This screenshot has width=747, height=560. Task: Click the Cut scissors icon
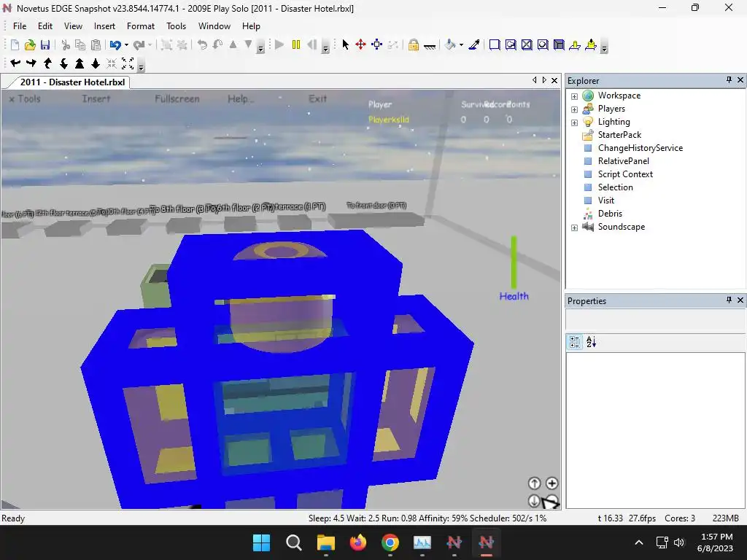[x=66, y=44]
